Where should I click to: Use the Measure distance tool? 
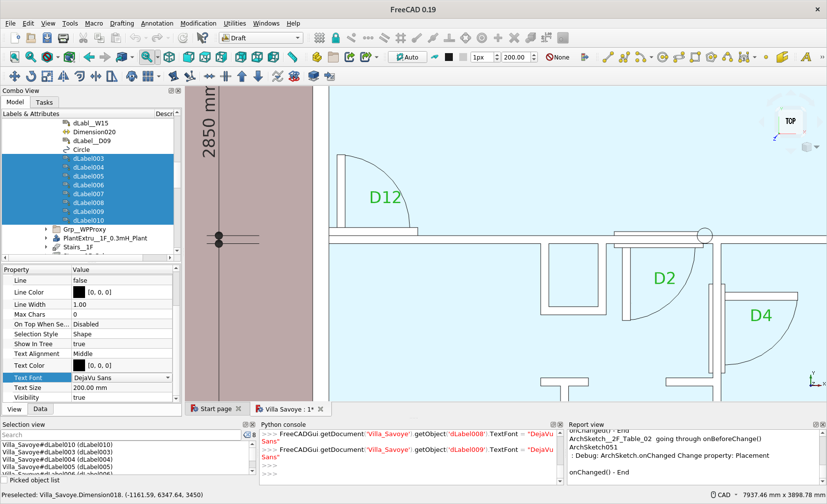(293, 57)
